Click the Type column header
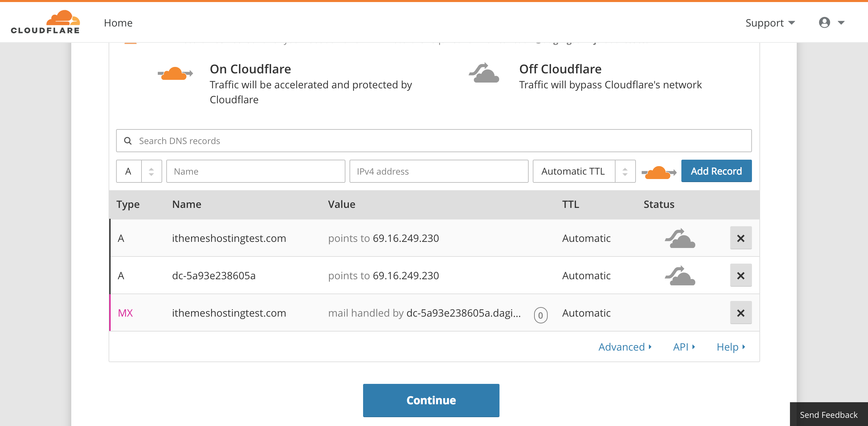The image size is (868, 426). pyautogui.click(x=128, y=205)
